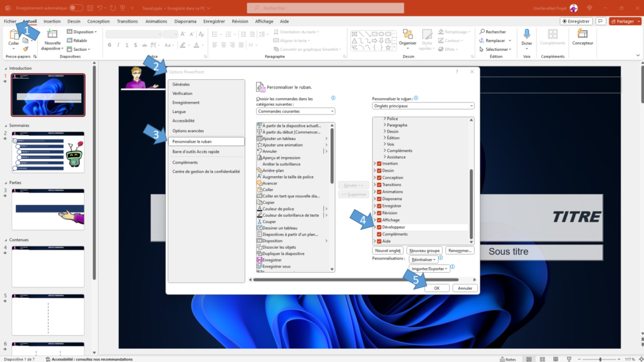
Task: Select slide 2 thumbnail
Action: click(48, 152)
